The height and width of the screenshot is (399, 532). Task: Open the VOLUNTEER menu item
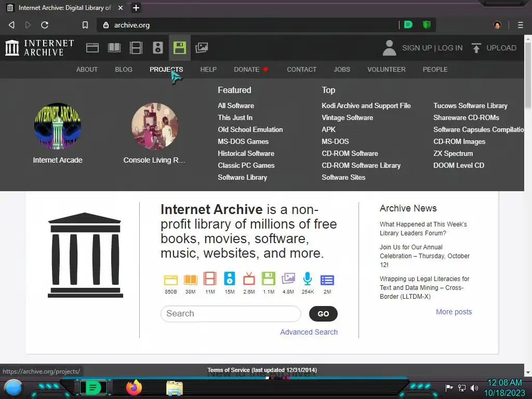coord(387,69)
